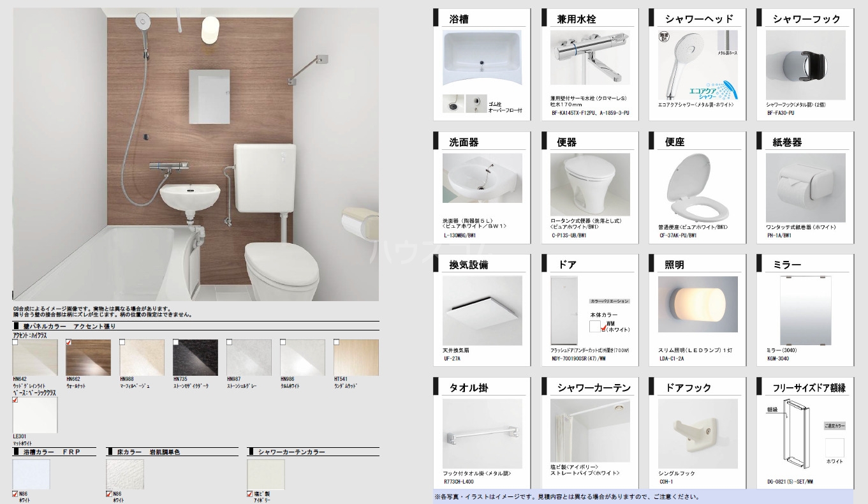Open the シャワーフック hook image
868x504 pixels.
805,64
